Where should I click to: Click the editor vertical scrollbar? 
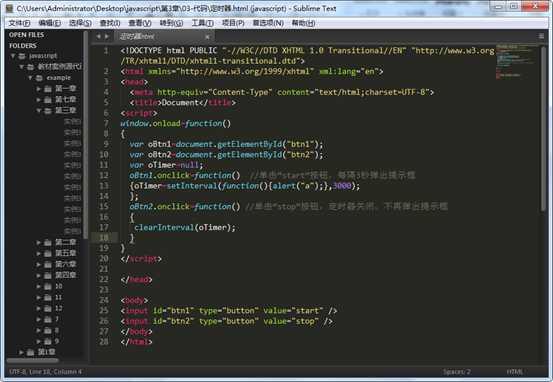[x=543, y=129]
